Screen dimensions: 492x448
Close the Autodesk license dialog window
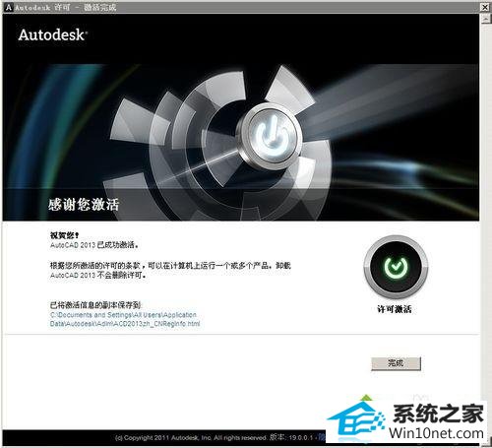point(485,7)
